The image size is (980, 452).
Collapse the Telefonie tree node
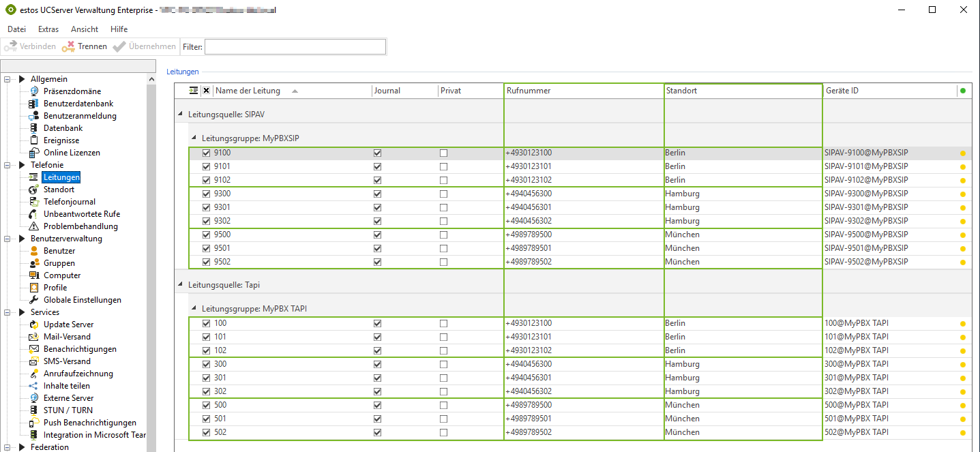[x=8, y=165]
